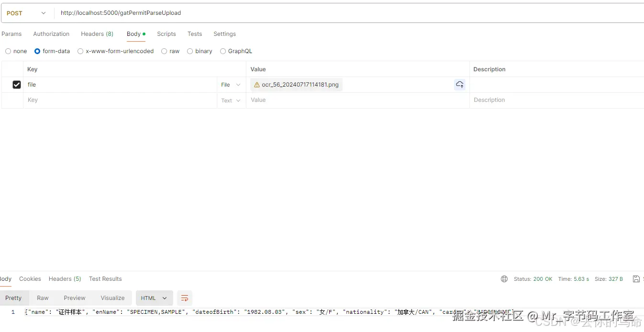Choose the binary body type

tap(200, 51)
